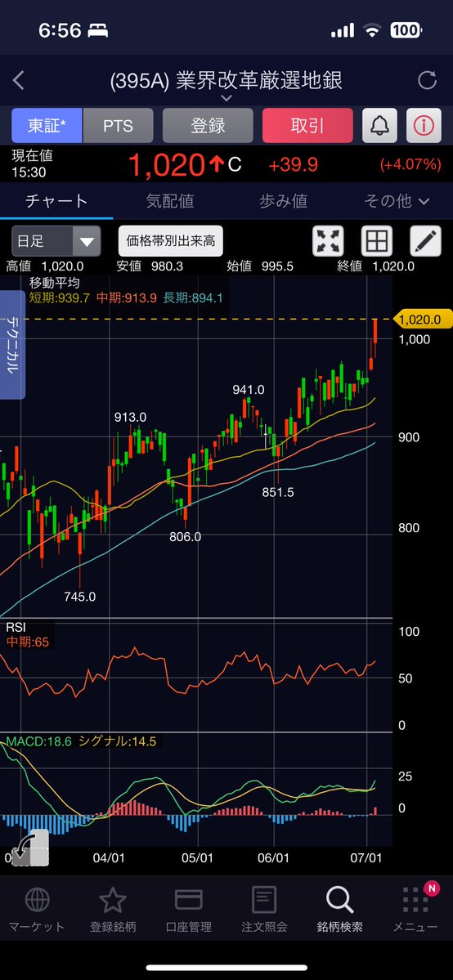
Task: Tap the MACD:18.6 label
Action: [x=38, y=742]
